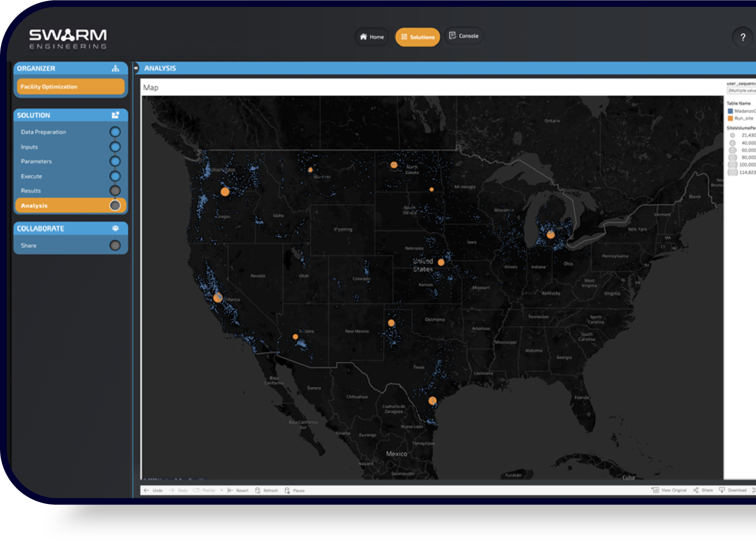The width and height of the screenshot is (756, 544).
Task: Open the Console tab
Action: pos(463,36)
